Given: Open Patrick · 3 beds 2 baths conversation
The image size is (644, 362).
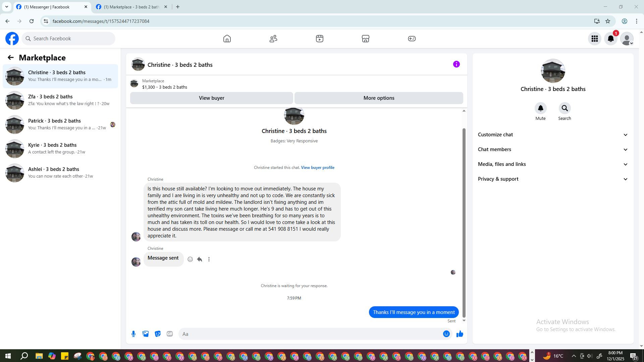Looking at the screenshot, I should (x=60, y=125).
